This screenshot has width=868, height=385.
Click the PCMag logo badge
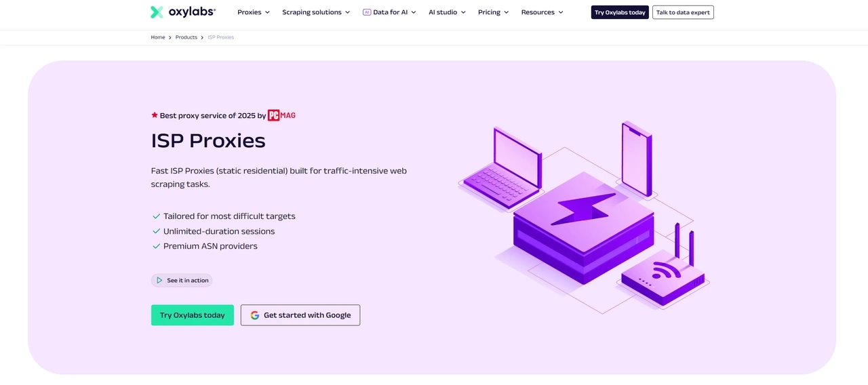tap(281, 115)
